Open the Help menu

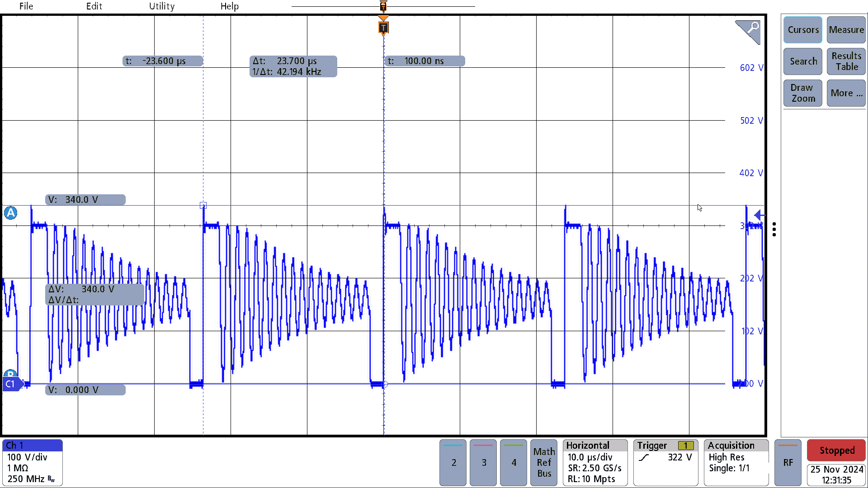coord(230,6)
